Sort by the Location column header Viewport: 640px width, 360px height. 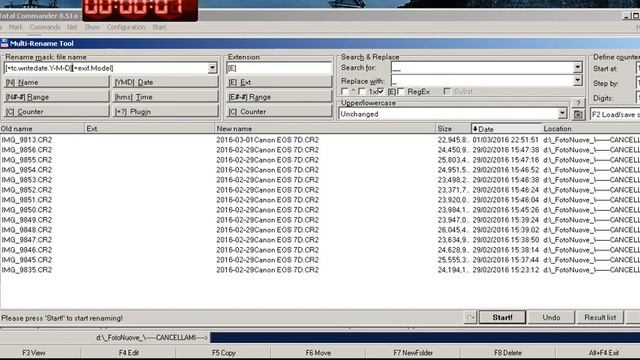click(591, 129)
